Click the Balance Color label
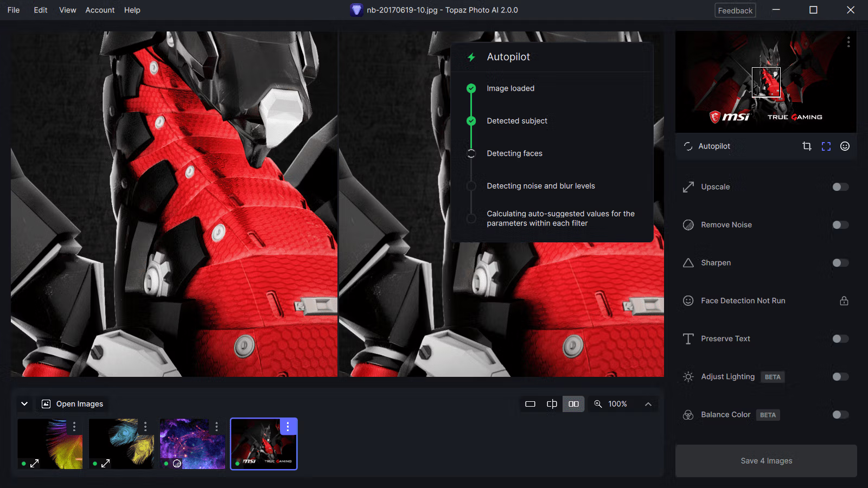Image resolution: width=868 pixels, height=488 pixels. coord(726,415)
